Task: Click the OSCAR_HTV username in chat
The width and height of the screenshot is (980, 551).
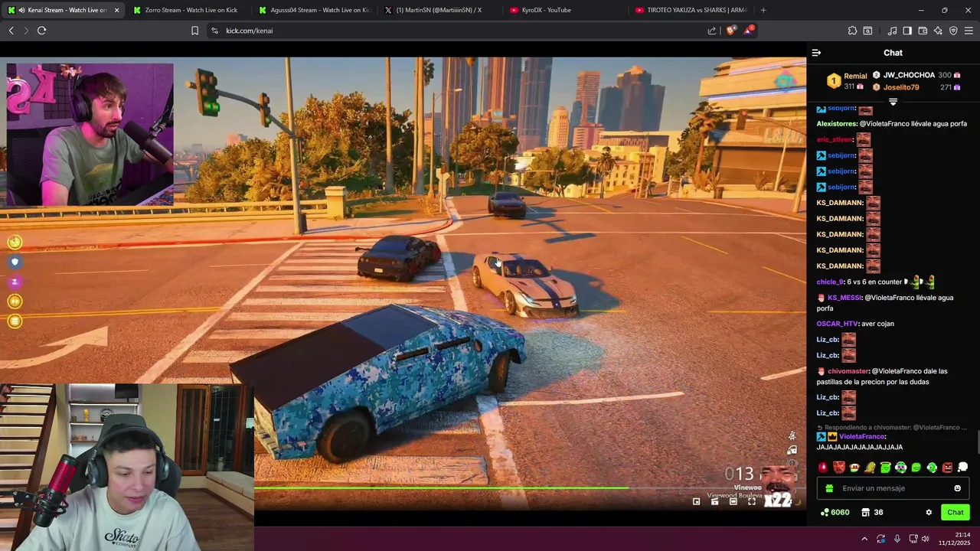Action: [838, 324]
